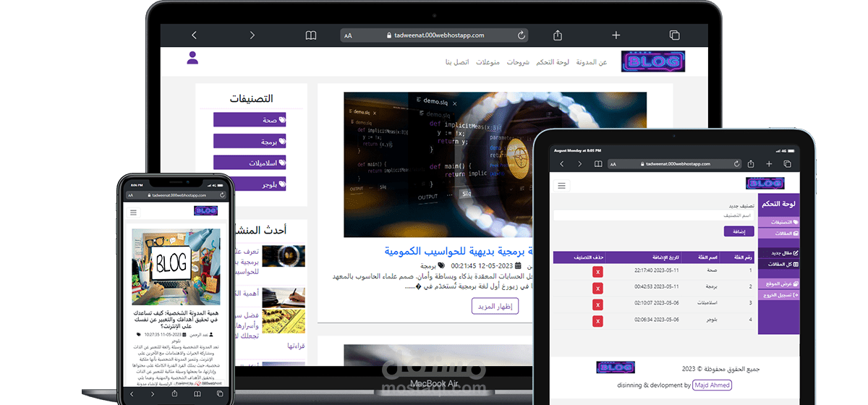Delete category برمجة with red X on iPad
Image resolution: width=868 pixels, height=405 pixels.
click(597, 287)
